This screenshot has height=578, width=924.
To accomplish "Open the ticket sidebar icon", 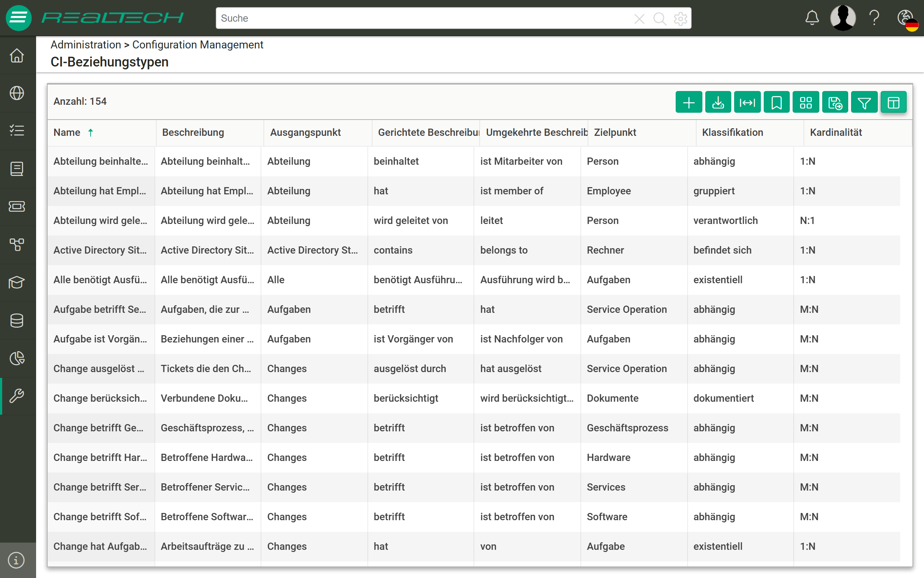I will tap(17, 206).
